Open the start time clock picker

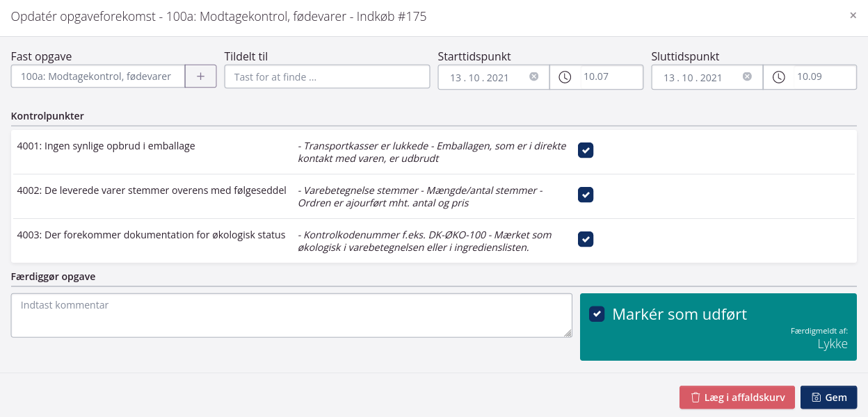pyautogui.click(x=564, y=77)
